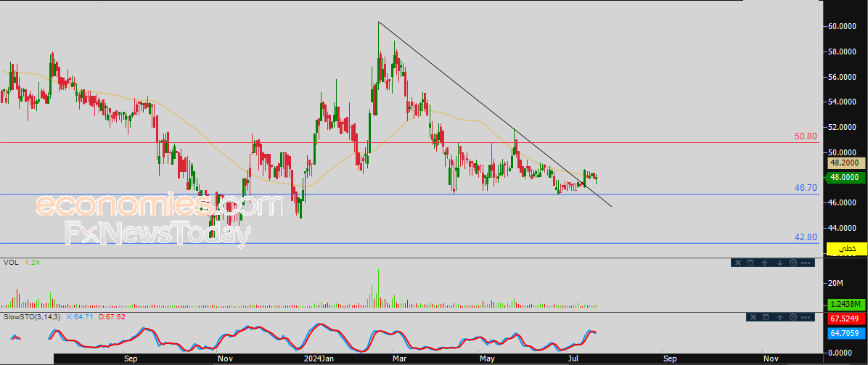Click the 54.0000 price axis label
868x365 pixels.
point(843,102)
